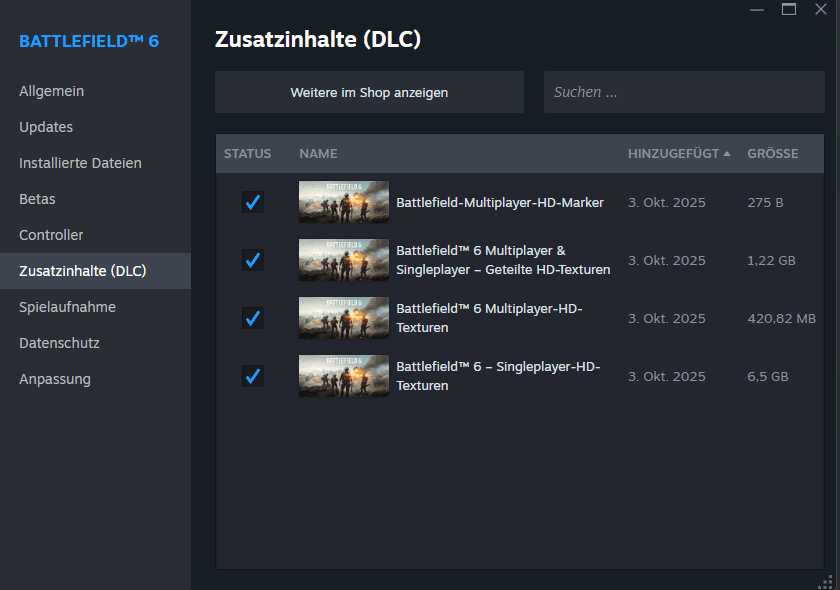
Task: Sort DLC list by Grösse column
Action: click(772, 154)
